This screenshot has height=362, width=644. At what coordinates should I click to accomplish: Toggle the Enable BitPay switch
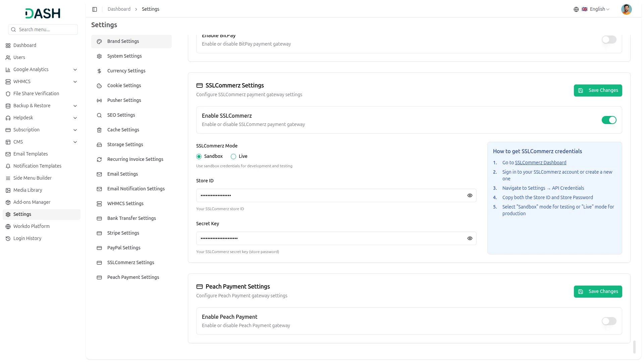point(609,40)
